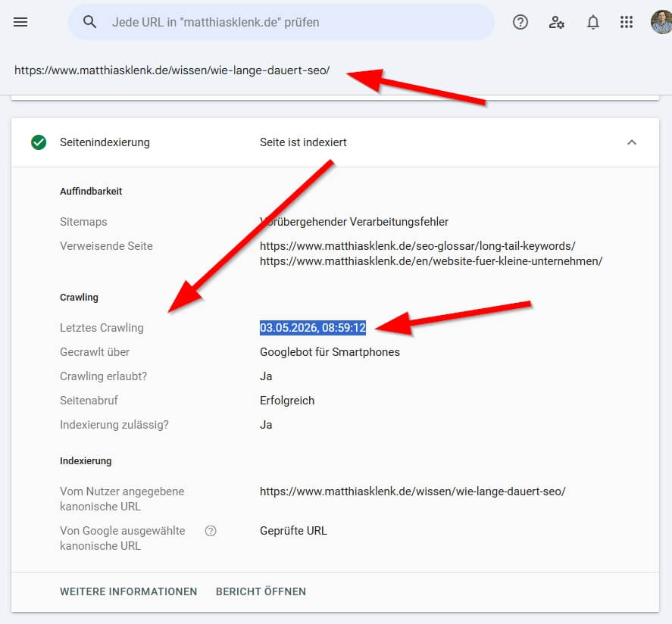The height and width of the screenshot is (624, 672).
Task: Select the inspected URL text at top
Action: click(x=172, y=70)
